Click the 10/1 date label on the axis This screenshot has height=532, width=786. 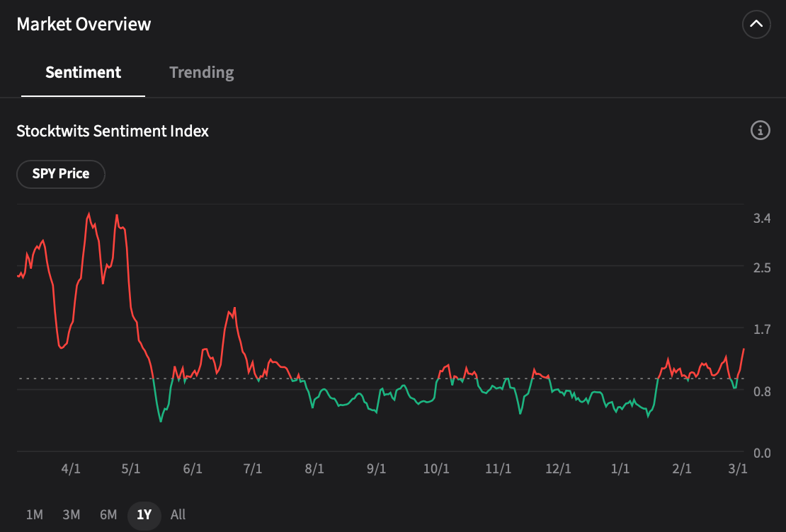[436, 468]
